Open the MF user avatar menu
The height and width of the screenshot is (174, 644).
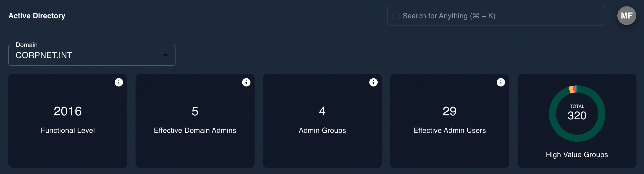(627, 16)
